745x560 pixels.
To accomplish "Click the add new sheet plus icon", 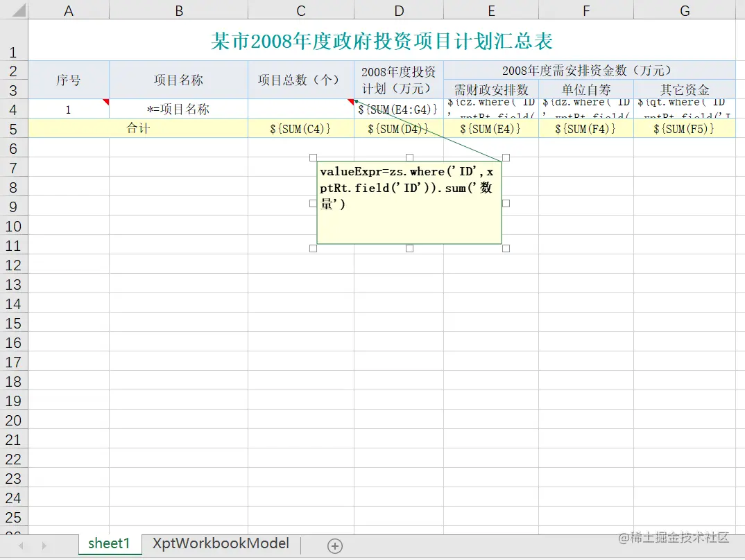I will pyautogui.click(x=334, y=545).
